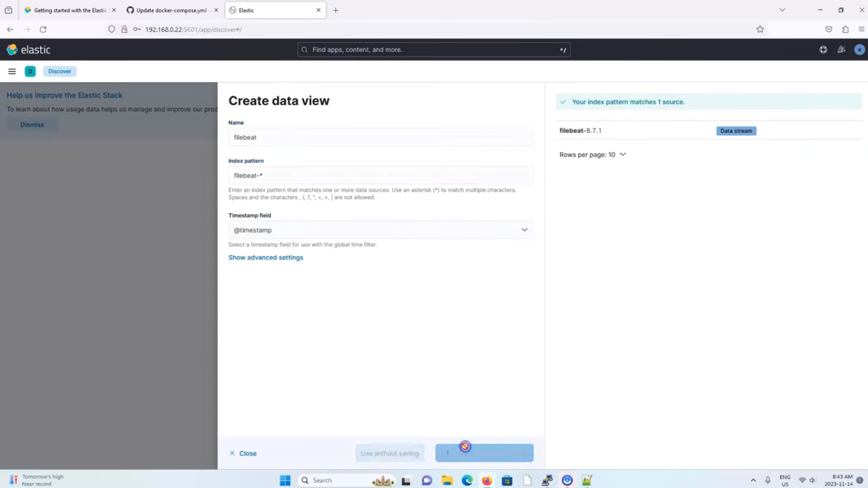Image resolution: width=868 pixels, height=488 pixels.
Task: Click Firefox icon in taskbar
Action: (x=487, y=480)
